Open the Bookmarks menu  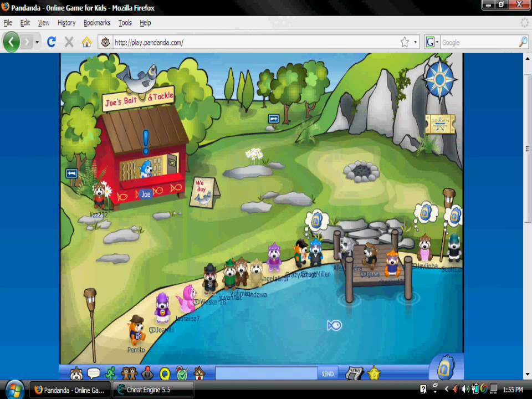[97, 23]
